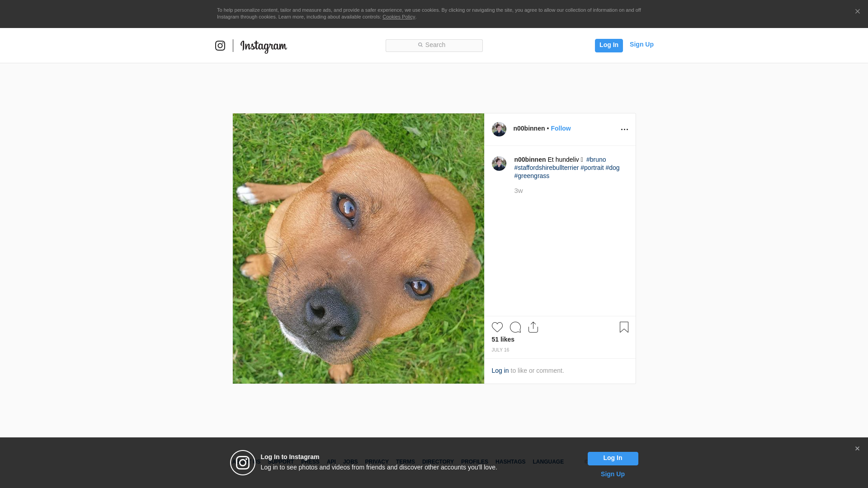Click the Instagram camera logo icon
This screenshot has height=488, width=868.
(220, 46)
